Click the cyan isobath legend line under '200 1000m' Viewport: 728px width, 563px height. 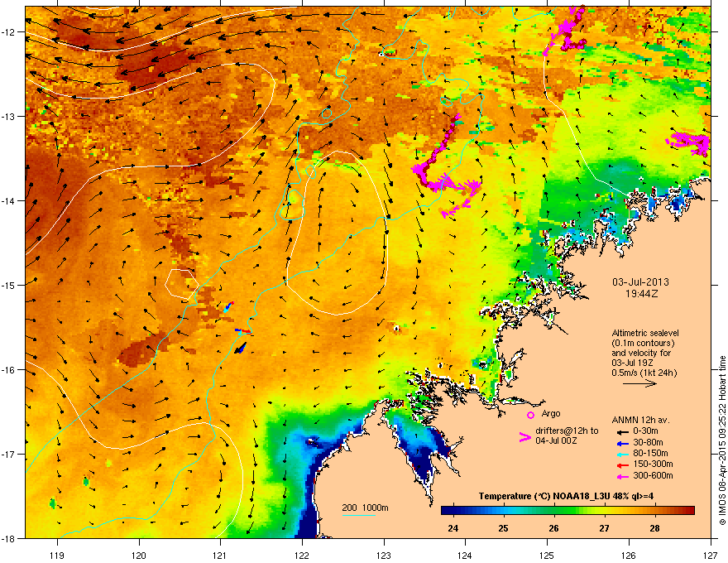pos(359,515)
